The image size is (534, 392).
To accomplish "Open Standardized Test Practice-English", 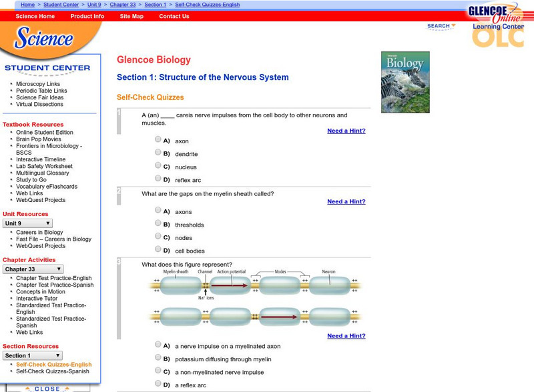I will (x=51, y=308).
